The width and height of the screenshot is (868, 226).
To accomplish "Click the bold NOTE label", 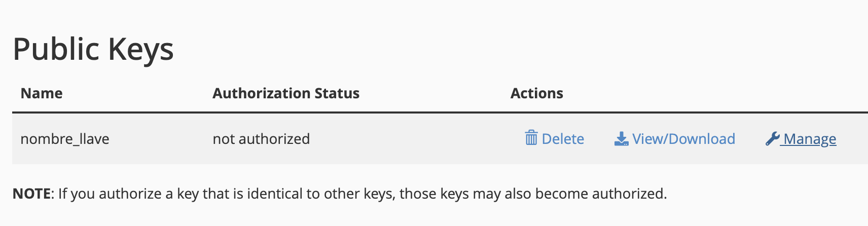I will click(31, 194).
